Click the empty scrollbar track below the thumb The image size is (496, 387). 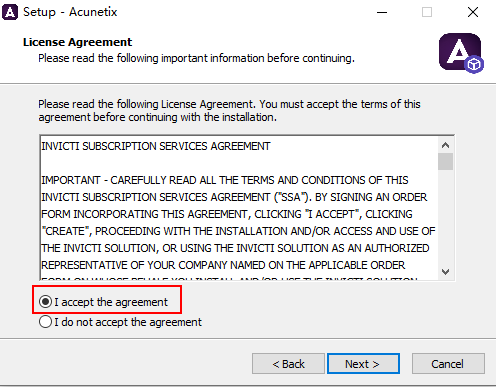445,217
